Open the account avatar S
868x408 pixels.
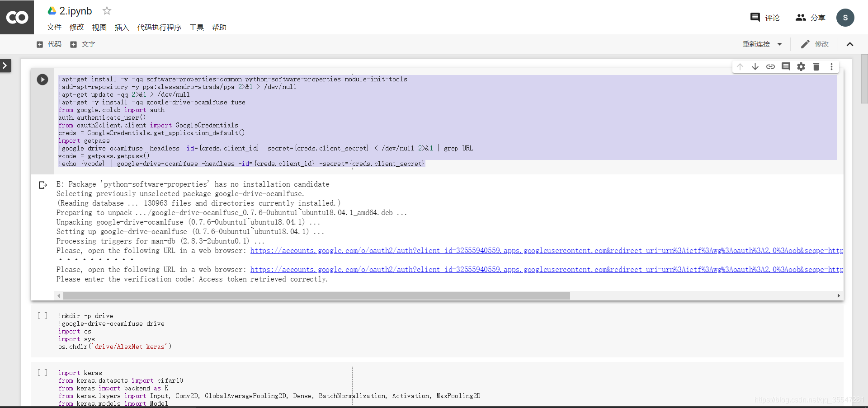tap(845, 18)
